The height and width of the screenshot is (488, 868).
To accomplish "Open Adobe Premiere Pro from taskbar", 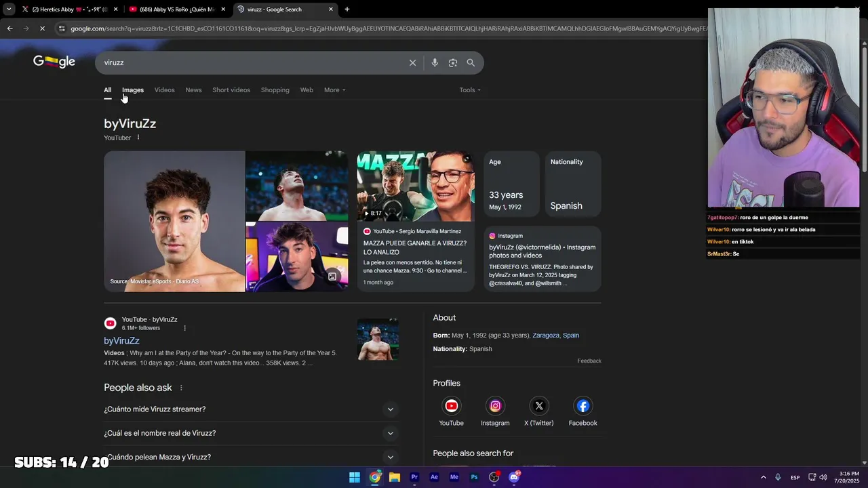I will [414, 477].
